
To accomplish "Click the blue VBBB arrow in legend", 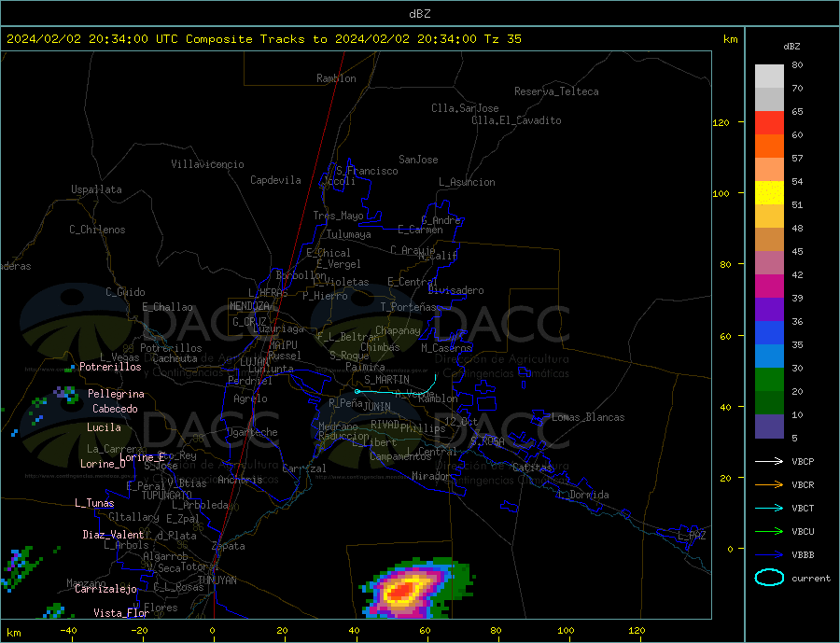I will click(769, 554).
